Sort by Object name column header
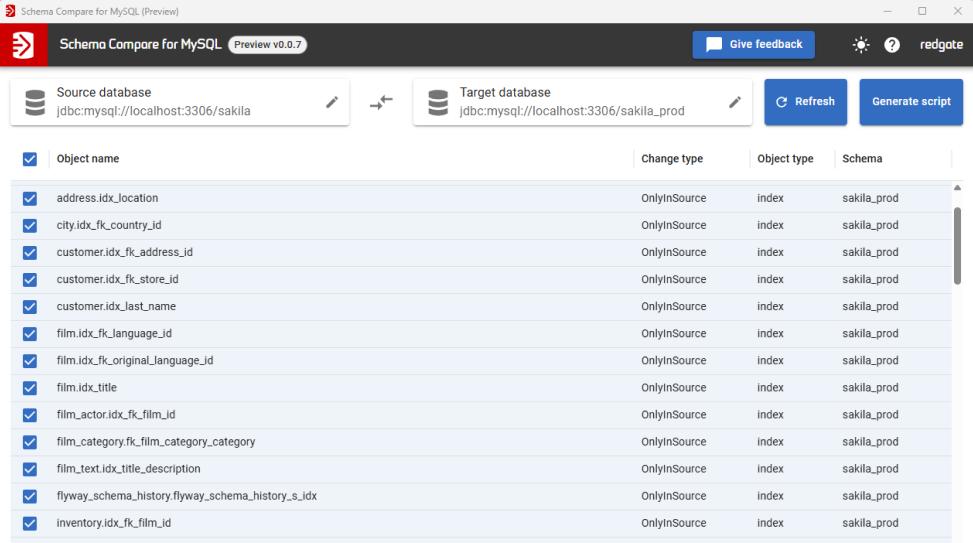This screenshot has height=543, width=973. pos(87,159)
